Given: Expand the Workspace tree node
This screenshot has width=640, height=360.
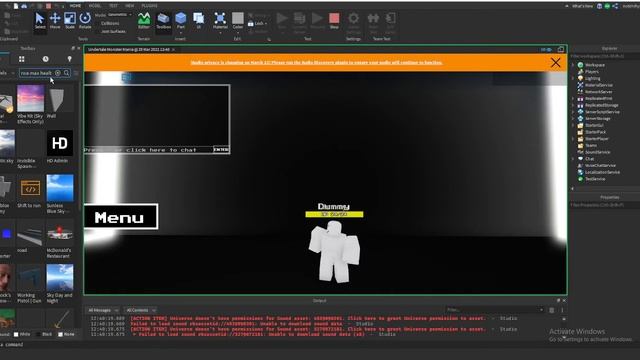Looking at the screenshot, I should point(573,65).
